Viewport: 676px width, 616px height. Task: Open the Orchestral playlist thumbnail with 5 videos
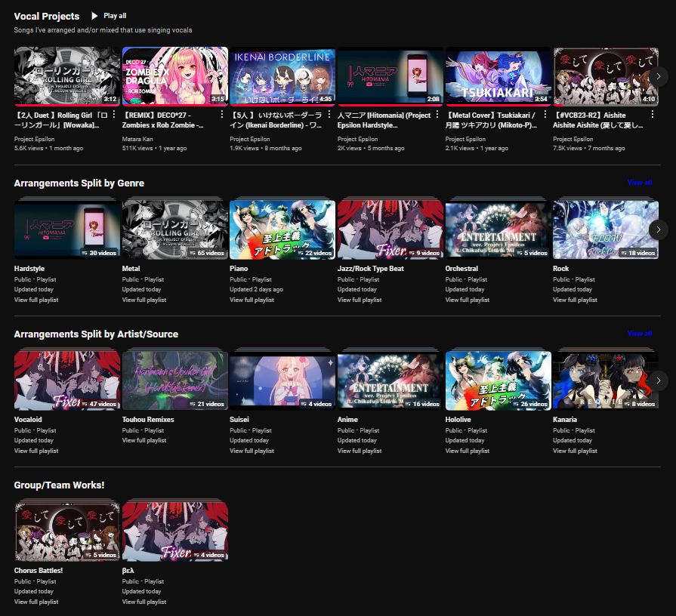click(498, 229)
